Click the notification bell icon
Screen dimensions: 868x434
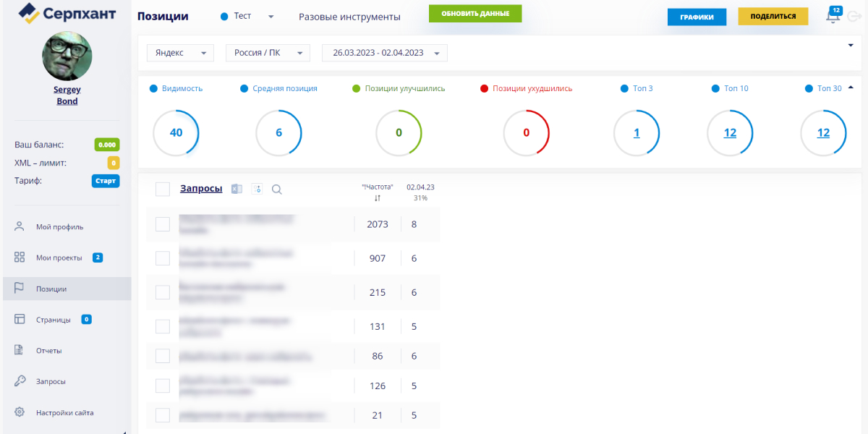click(x=833, y=16)
